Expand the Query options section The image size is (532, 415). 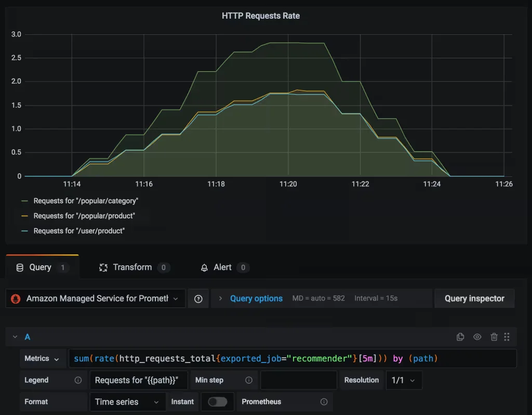click(256, 298)
